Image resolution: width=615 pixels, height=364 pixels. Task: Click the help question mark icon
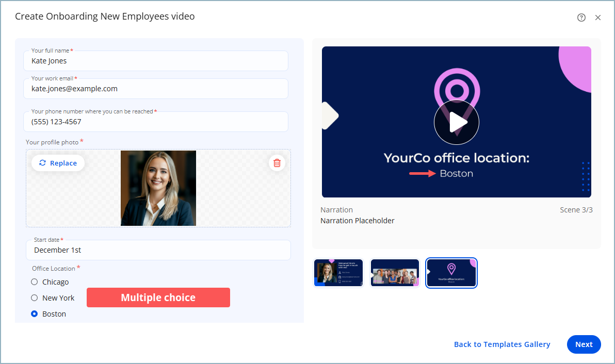(x=581, y=18)
